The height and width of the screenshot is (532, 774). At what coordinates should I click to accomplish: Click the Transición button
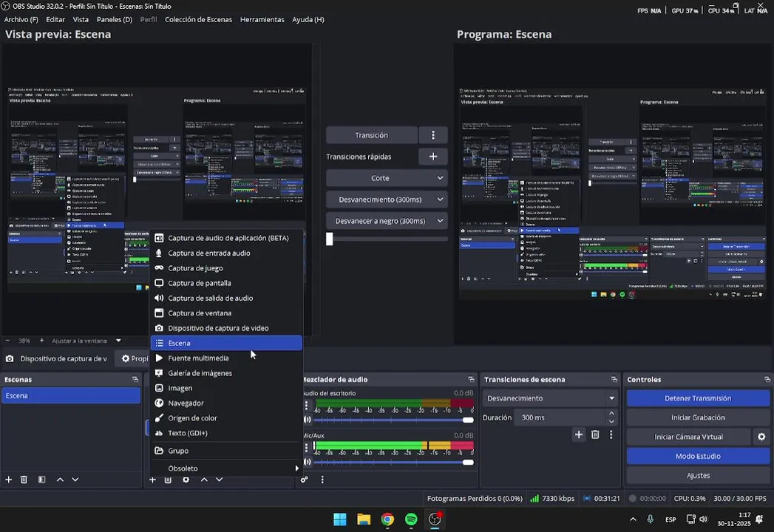pyautogui.click(x=372, y=135)
